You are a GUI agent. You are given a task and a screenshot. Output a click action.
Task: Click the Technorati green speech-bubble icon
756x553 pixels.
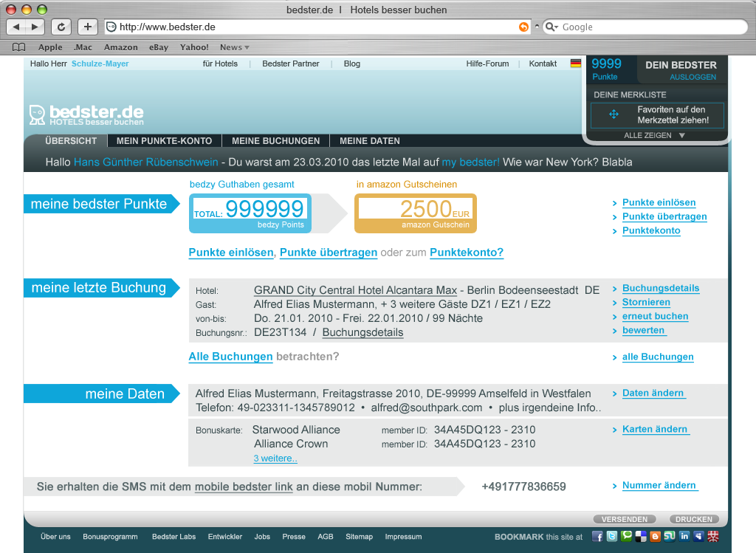tap(627, 537)
